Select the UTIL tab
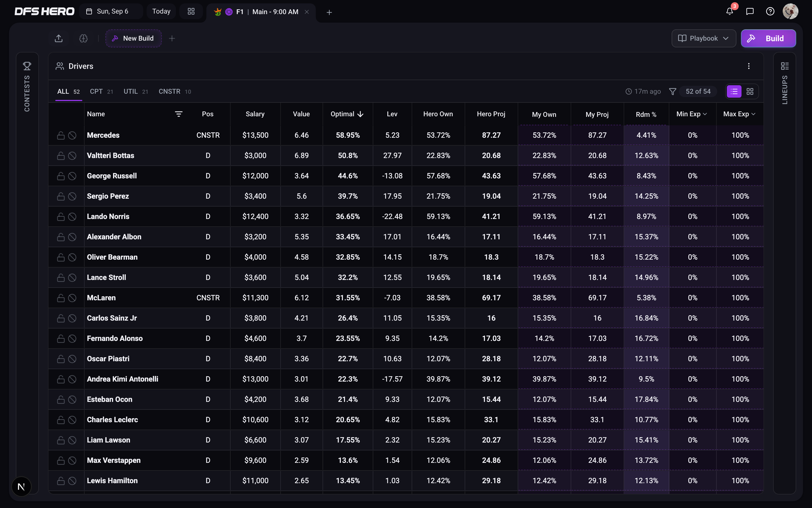 136,91
